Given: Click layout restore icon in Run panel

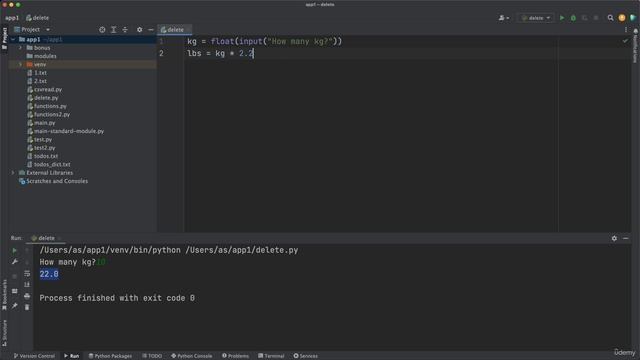Looking at the screenshot, I should [x=15, y=291].
